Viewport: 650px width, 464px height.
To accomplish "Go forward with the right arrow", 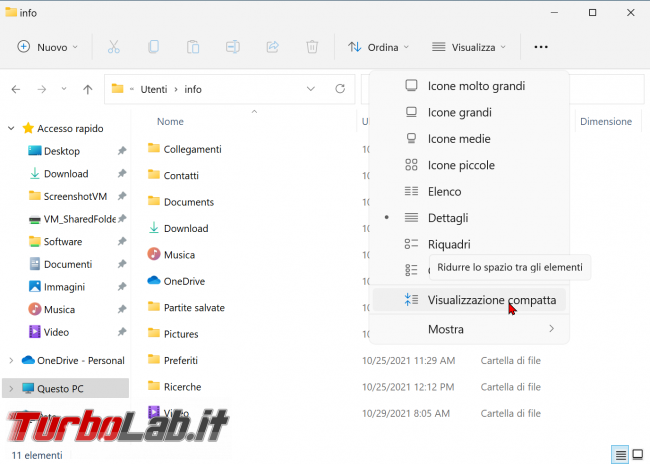I will [41, 89].
